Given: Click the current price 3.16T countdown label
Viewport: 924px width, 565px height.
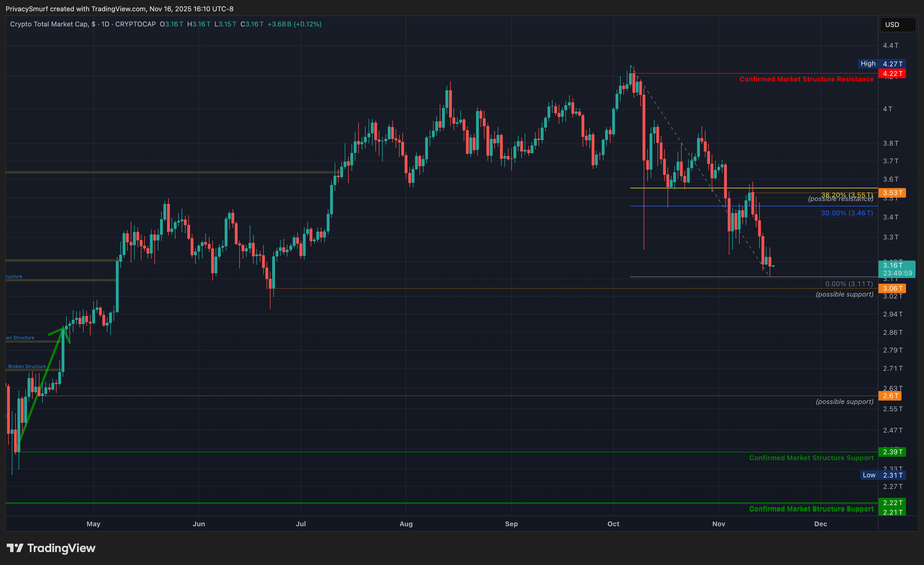Looking at the screenshot, I should point(897,269).
